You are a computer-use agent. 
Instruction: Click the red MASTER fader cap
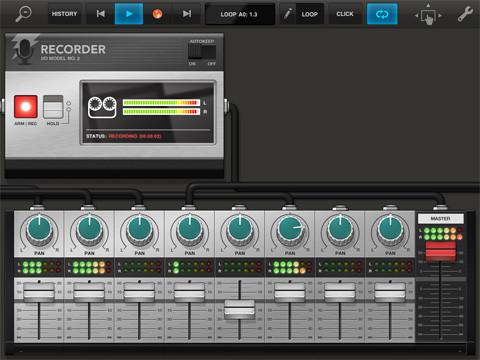point(440,252)
